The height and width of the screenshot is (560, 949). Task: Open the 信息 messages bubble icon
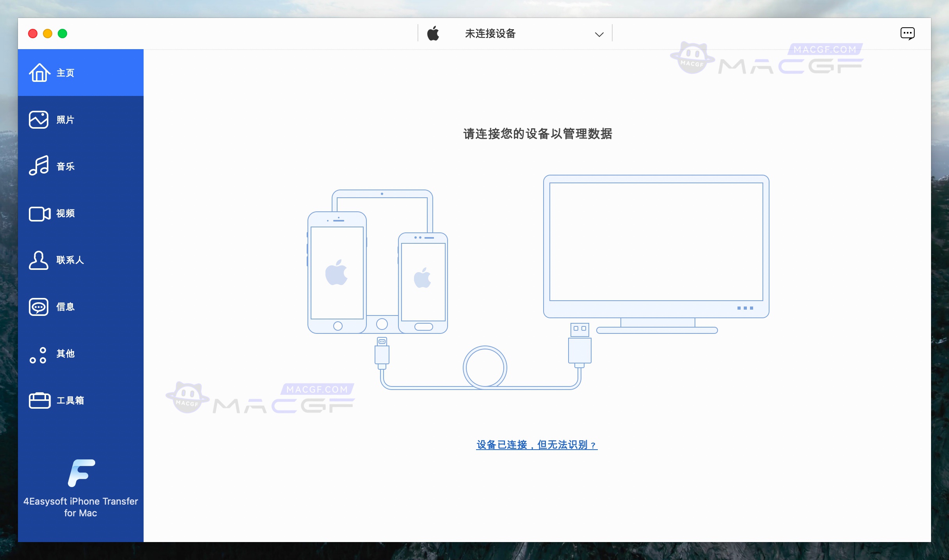(38, 307)
